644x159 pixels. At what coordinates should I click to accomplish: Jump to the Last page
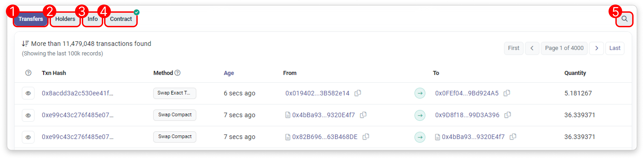coord(614,48)
